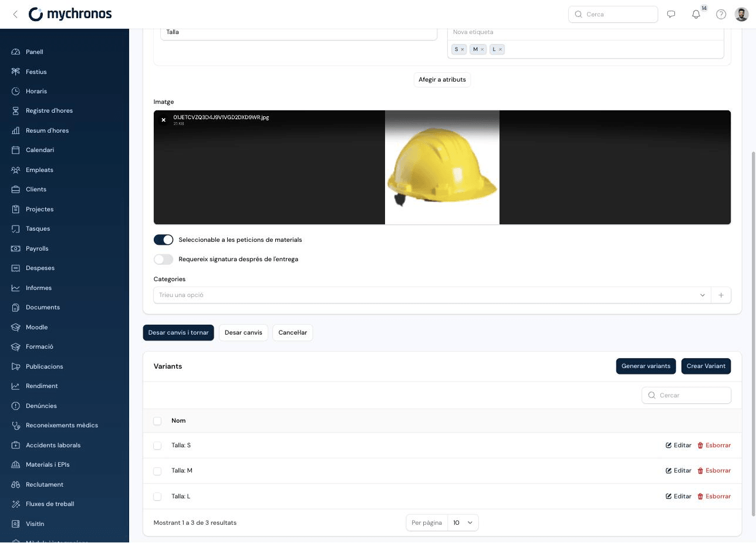Click the Calendari icon in the sidebar
The width and height of the screenshot is (756, 543).
point(16,150)
